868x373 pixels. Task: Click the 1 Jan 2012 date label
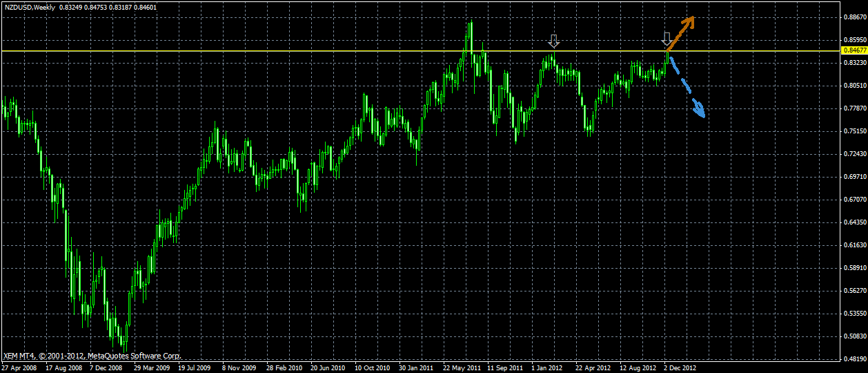tap(548, 368)
